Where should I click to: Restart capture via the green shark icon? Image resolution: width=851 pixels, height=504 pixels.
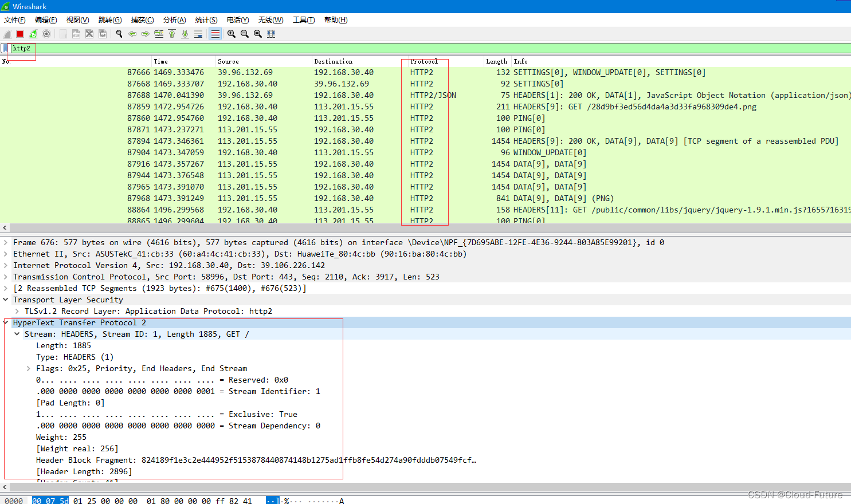(x=33, y=34)
